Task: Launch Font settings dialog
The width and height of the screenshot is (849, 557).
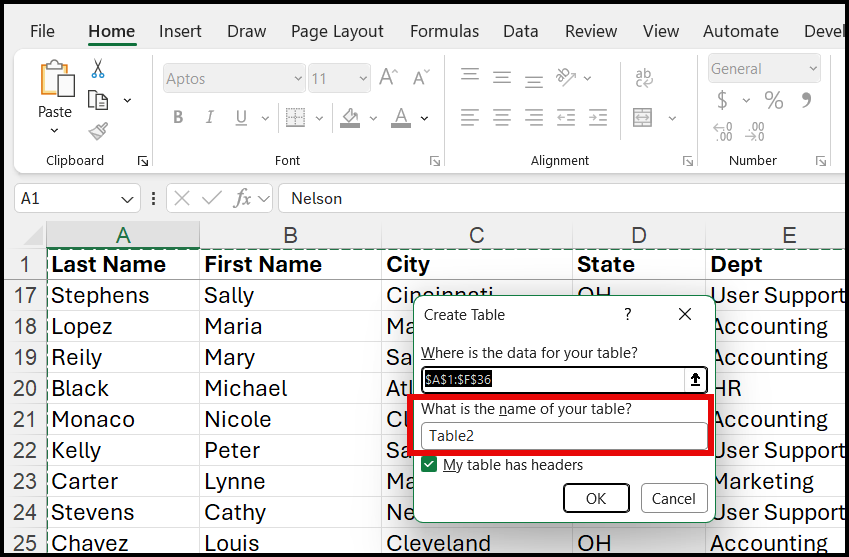Action: coord(435,161)
